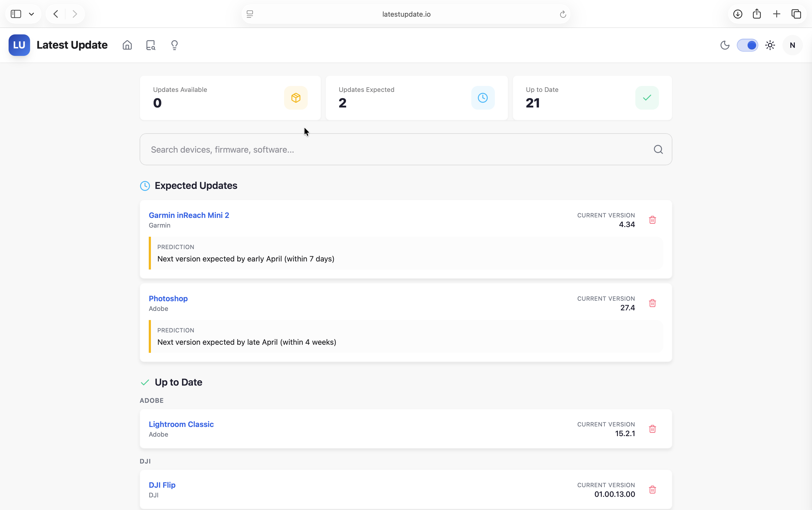Open the device search catalog icon
The width and height of the screenshot is (812, 510).
tap(151, 45)
